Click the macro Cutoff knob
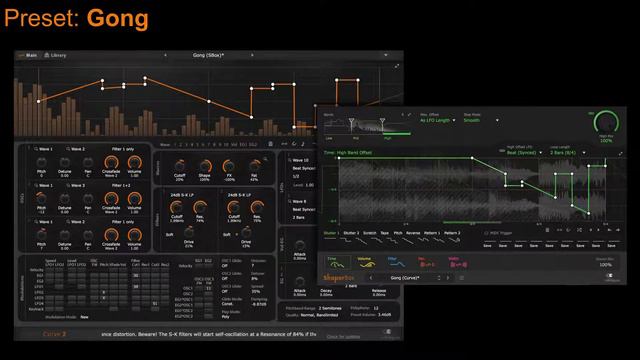The image size is (640, 360). (180, 166)
